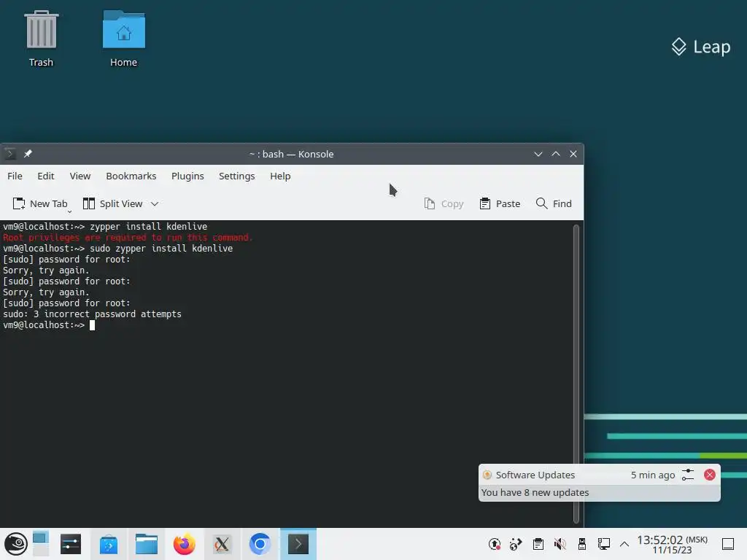Expand the Split View dropdown arrow
The height and width of the screenshot is (560, 747).
click(155, 204)
